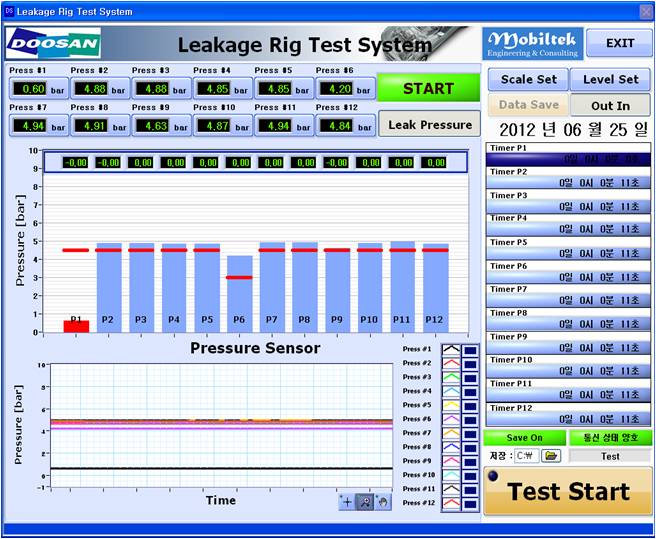Click the Test name field
This screenshot has width=656, height=539.
[610, 456]
